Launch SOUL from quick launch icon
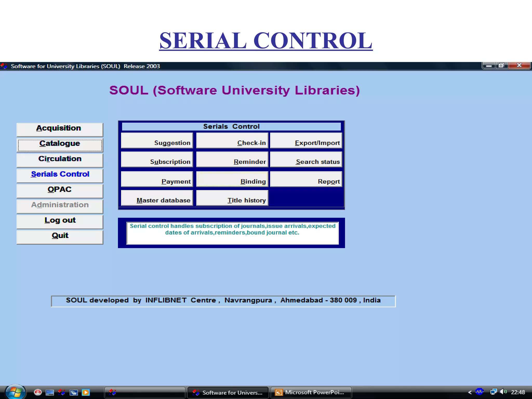 pyautogui.click(x=62, y=392)
